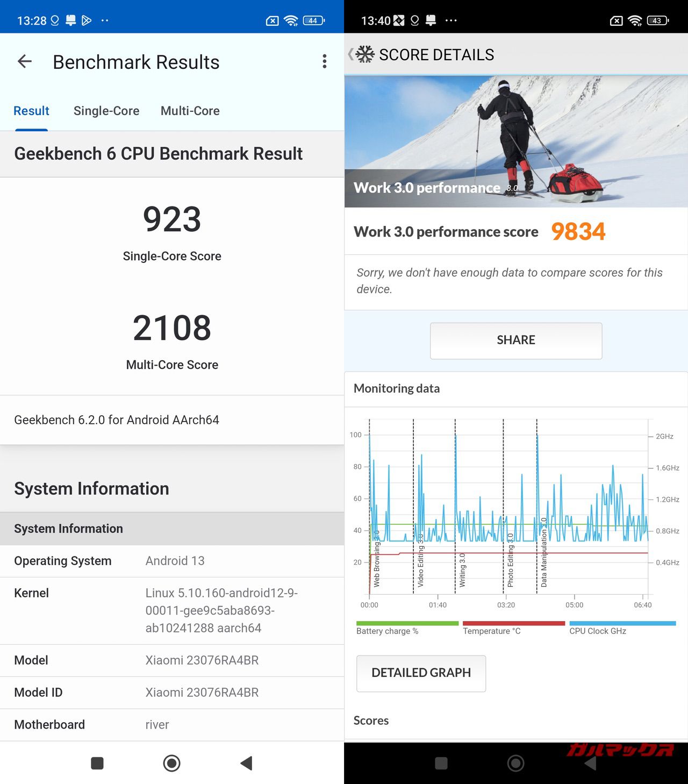688x784 pixels.
Task: Tap the battery indicator showing 43
Action: (x=657, y=20)
